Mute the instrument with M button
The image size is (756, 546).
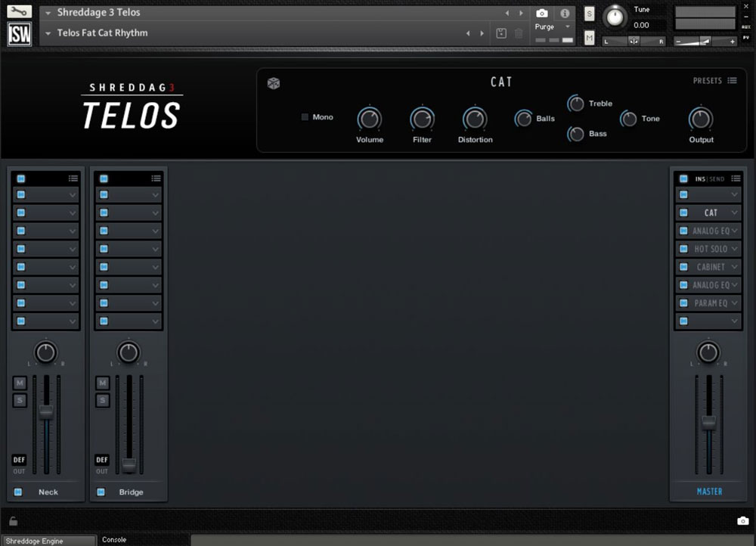pos(589,38)
